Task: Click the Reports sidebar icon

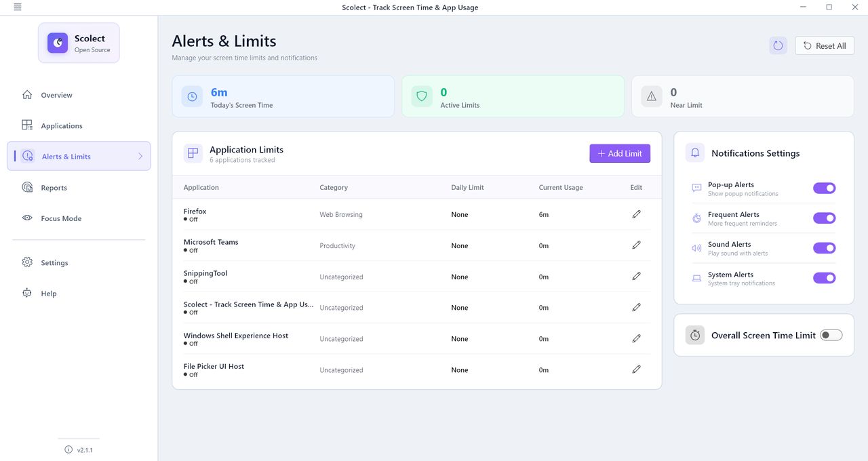Action: pos(27,187)
